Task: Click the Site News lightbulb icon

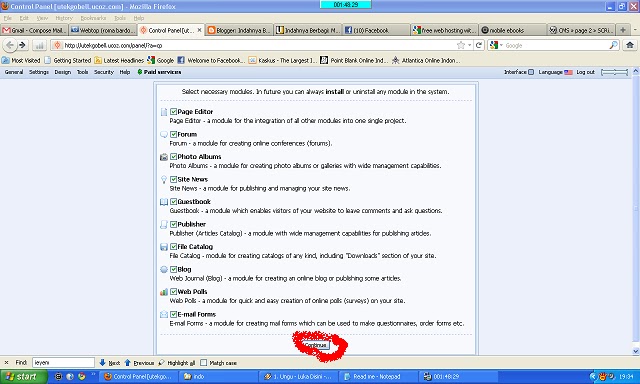Action: click(x=164, y=179)
